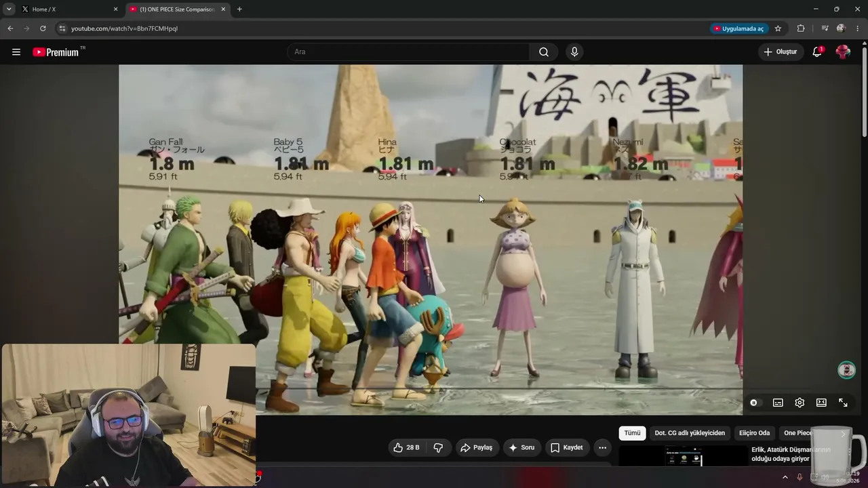The height and width of the screenshot is (488, 868).
Task: Focus the YouTube Ara search field
Action: (408, 52)
